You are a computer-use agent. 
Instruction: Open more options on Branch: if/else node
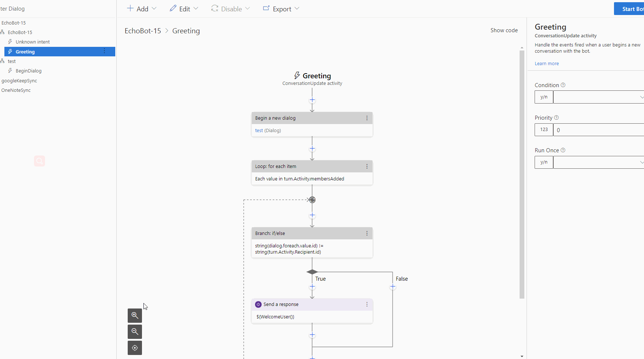(x=367, y=233)
